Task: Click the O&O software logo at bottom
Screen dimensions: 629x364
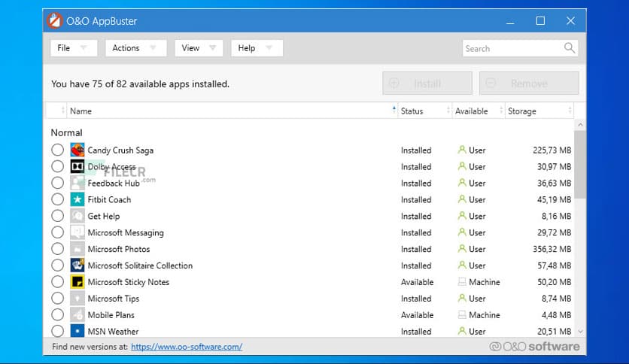Action: [x=535, y=346]
